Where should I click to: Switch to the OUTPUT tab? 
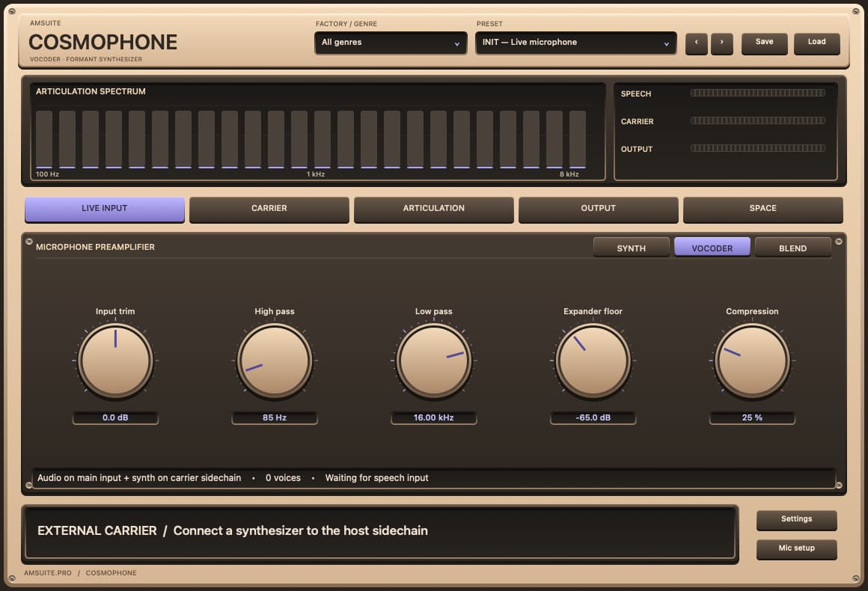[599, 209]
